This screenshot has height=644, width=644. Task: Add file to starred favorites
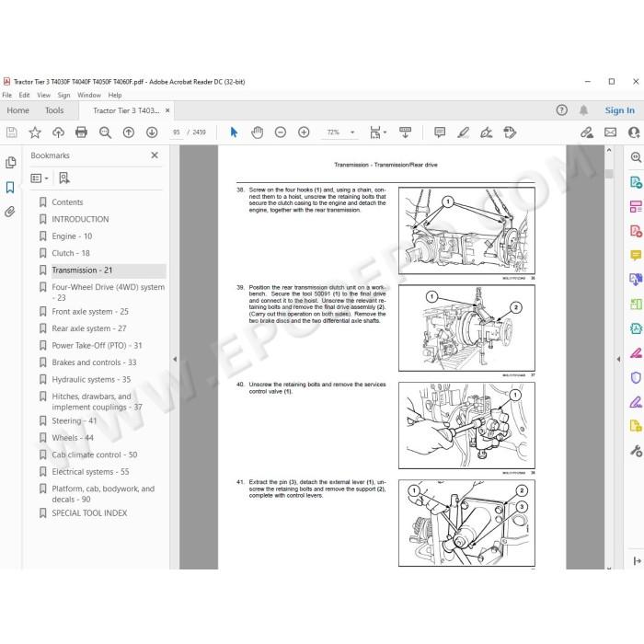coord(35,132)
